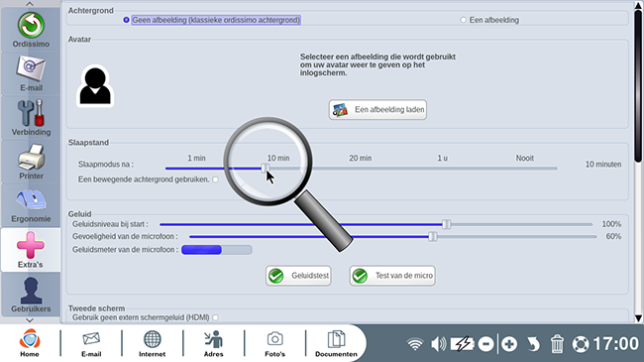The height and width of the screenshot is (362, 644).
Task: Select 'Een afbeelding' radio option
Action: 464,20
